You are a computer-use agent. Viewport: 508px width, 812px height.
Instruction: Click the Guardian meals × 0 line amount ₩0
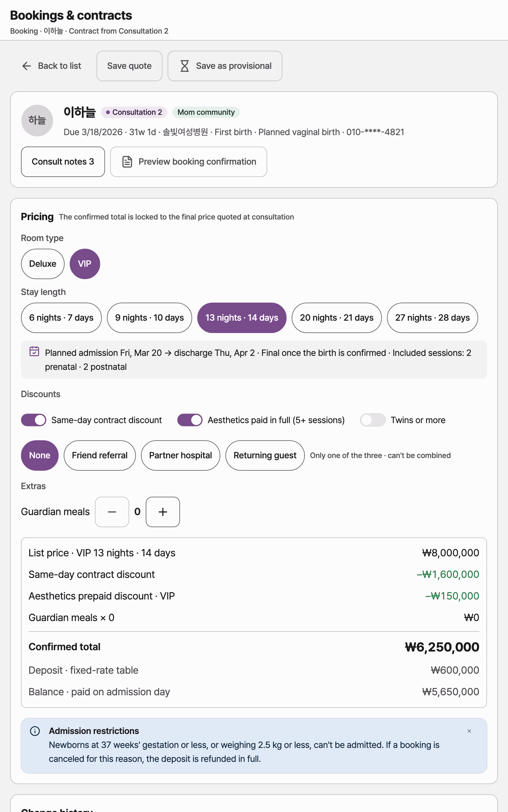pyautogui.click(x=471, y=618)
